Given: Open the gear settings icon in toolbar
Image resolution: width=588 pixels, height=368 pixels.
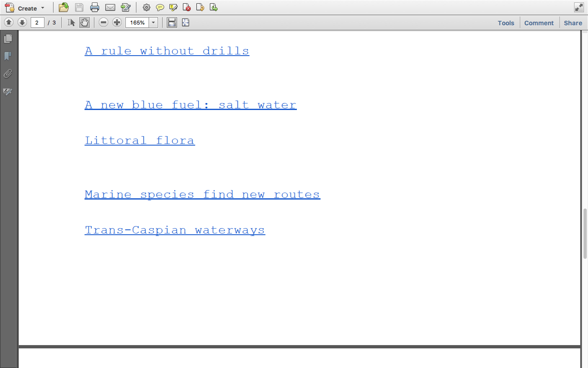Looking at the screenshot, I should tap(146, 8).
